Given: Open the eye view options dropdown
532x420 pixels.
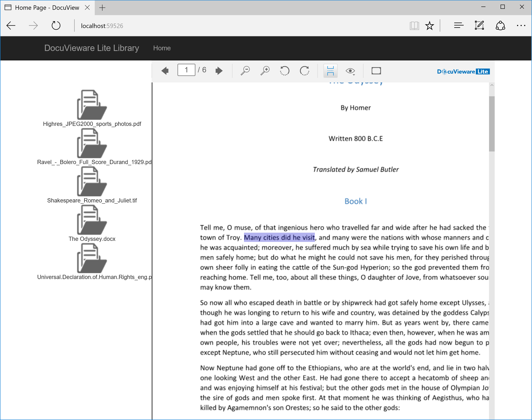Looking at the screenshot, I should coord(350,71).
